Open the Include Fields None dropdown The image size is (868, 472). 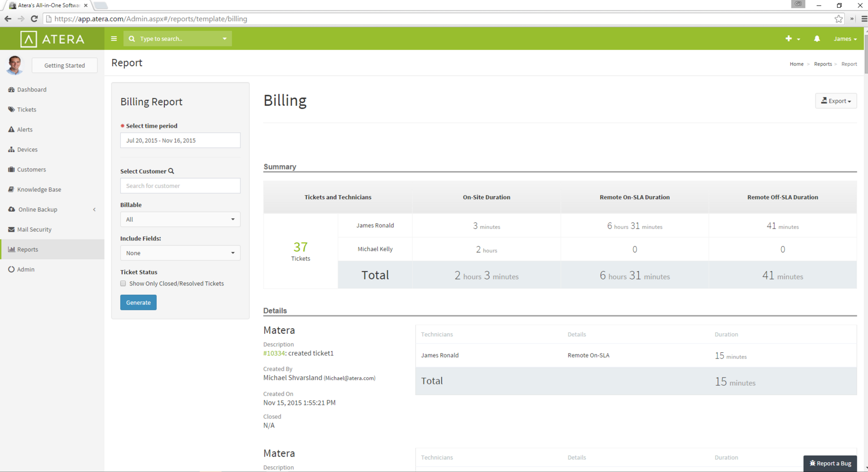pyautogui.click(x=180, y=253)
